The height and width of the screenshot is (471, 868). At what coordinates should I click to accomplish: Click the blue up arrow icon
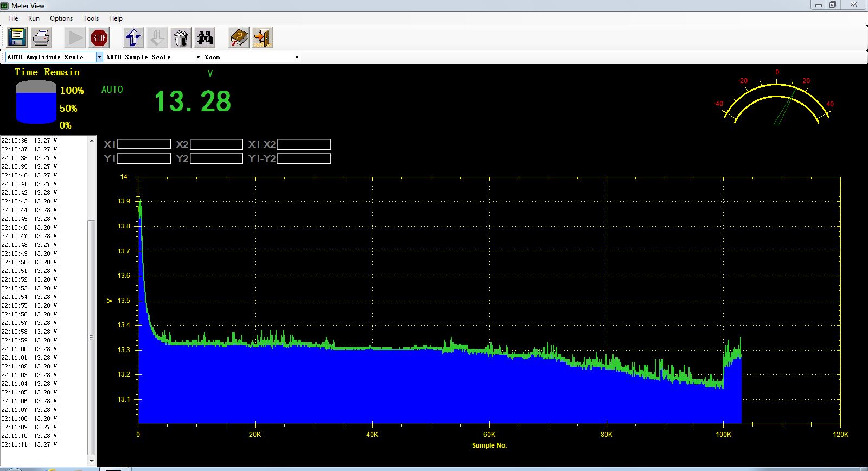[133, 38]
